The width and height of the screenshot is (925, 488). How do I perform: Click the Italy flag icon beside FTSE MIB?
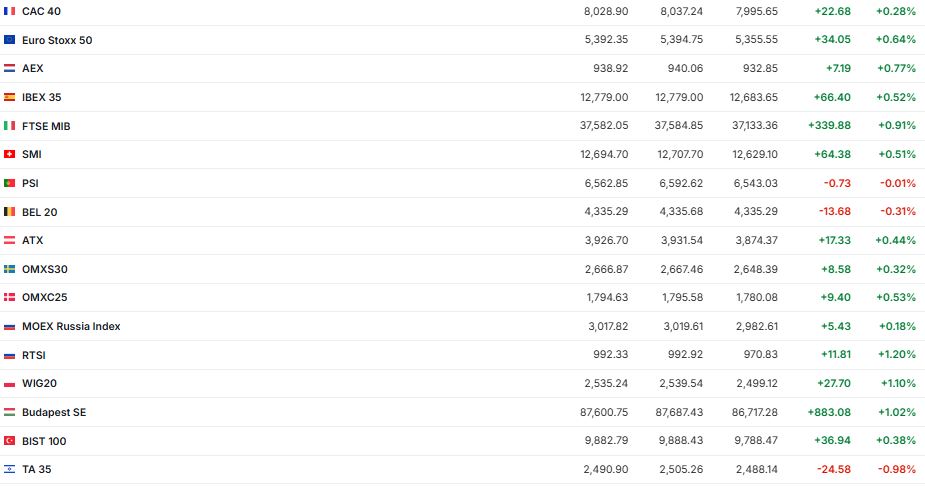coord(9,126)
